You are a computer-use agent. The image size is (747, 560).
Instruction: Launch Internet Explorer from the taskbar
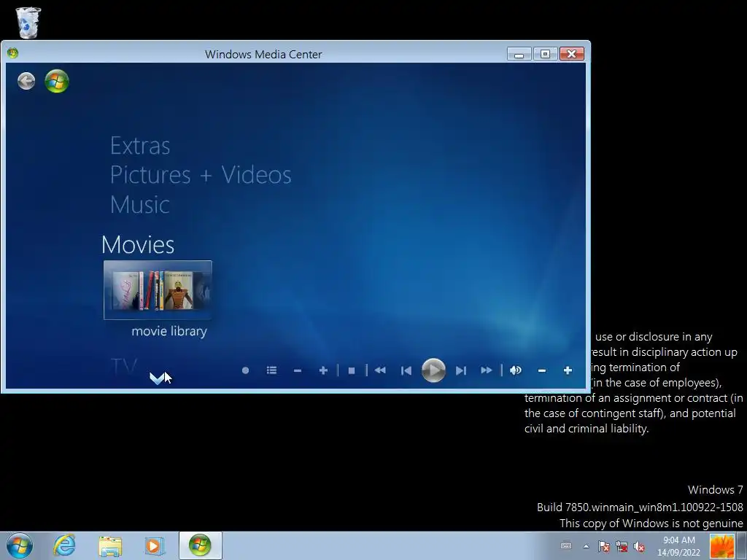pyautogui.click(x=65, y=545)
